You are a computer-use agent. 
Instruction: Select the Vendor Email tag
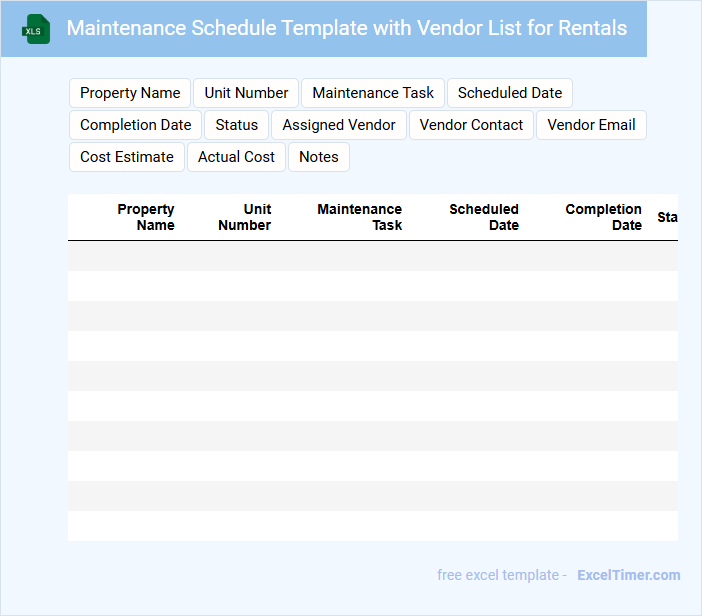pos(592,125)
